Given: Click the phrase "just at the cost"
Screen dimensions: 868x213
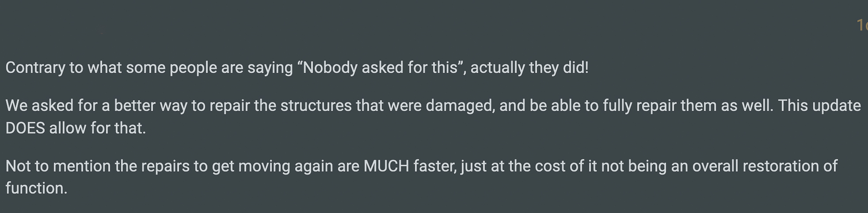Looking at the screenshot, I should 513,166.
